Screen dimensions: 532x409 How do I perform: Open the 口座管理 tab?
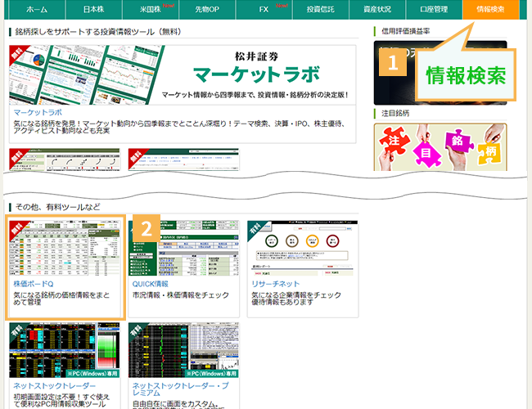(434, 10)
